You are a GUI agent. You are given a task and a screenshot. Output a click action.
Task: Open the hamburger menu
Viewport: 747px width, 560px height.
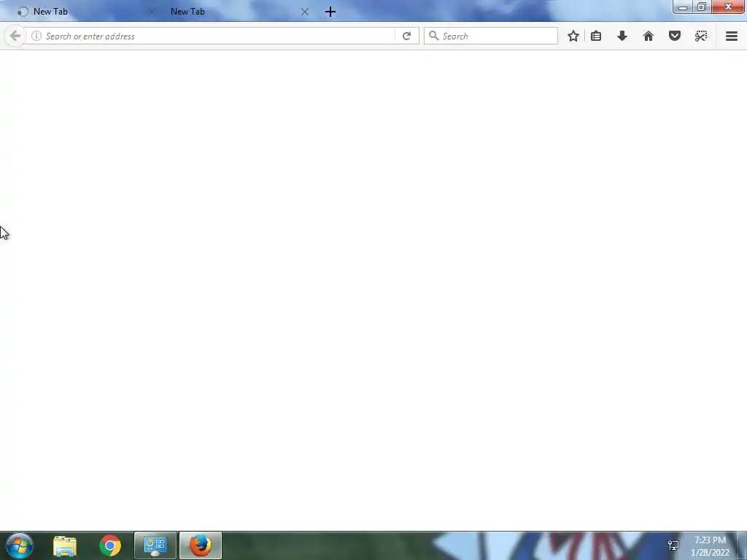[732, 36]
